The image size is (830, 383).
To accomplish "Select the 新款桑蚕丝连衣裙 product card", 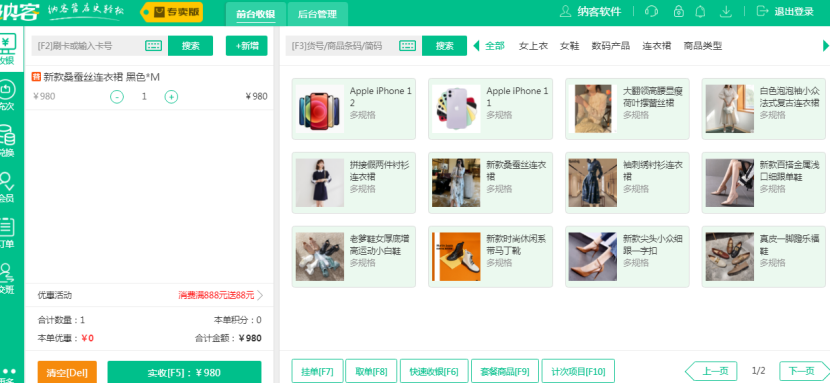I will [490, 183].
